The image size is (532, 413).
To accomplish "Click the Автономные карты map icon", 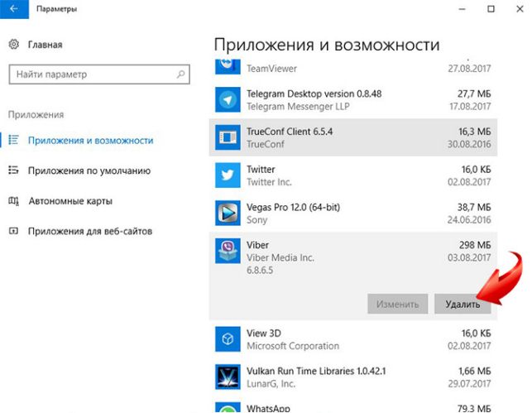I will 13,201.
